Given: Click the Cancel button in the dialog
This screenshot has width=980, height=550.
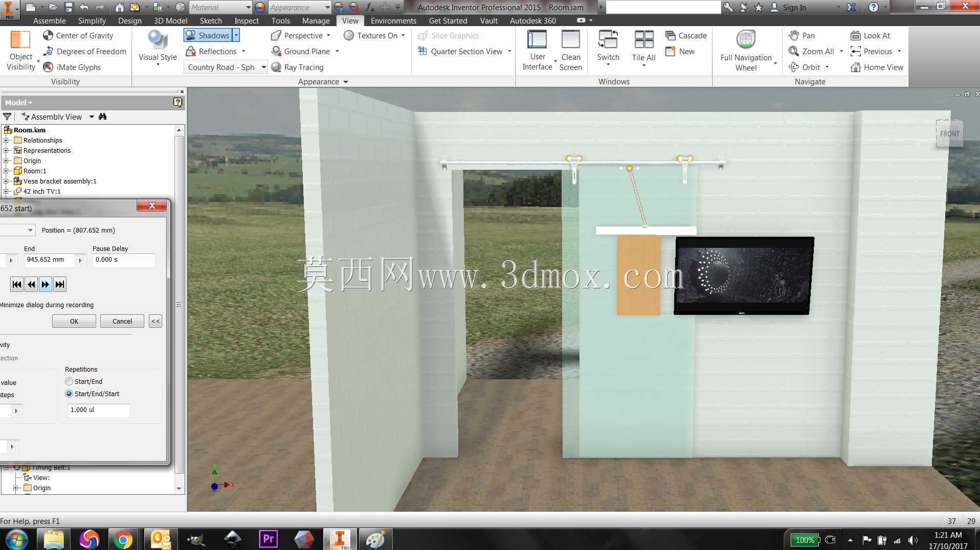Looking at the screenshot, I should click(122, 321).
